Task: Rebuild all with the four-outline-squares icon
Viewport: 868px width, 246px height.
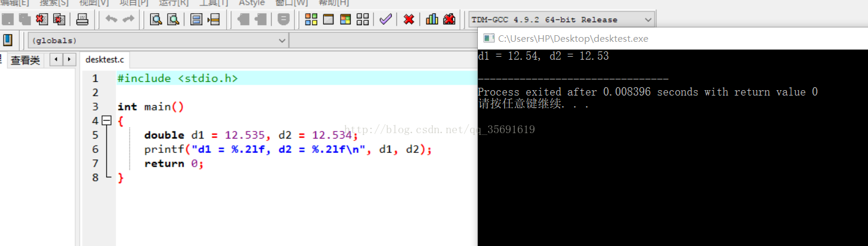Action: click(x=362, y=19)
